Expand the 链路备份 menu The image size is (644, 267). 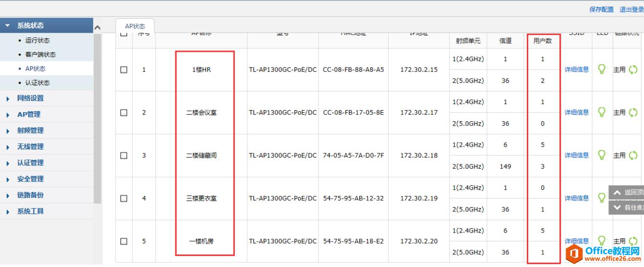(x=47, y=195)
